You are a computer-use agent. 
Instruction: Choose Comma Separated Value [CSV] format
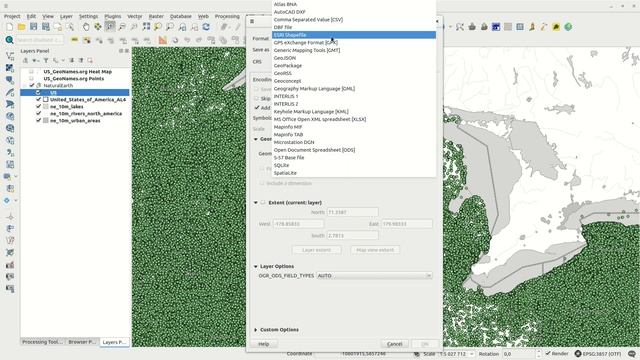point(354,19)
